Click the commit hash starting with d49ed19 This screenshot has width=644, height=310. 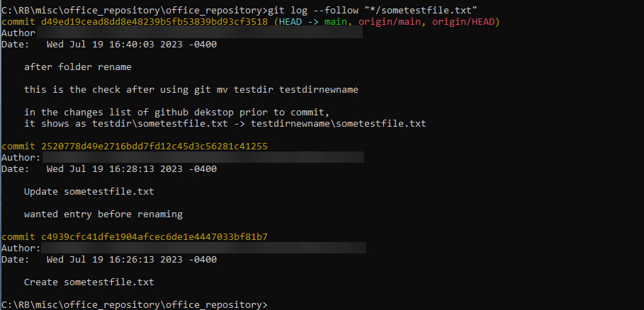coord(152,22)
